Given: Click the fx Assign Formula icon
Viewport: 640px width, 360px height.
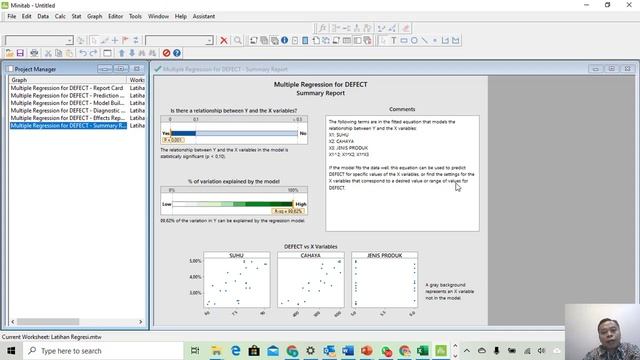Looking at the screenshot, I should (x=323, y=28).
